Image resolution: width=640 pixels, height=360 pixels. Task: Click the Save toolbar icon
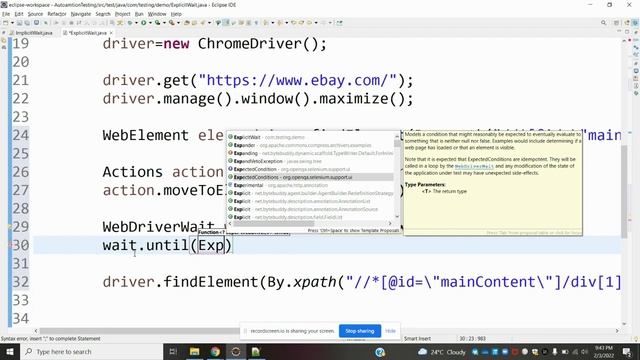(x=20, y=23)
